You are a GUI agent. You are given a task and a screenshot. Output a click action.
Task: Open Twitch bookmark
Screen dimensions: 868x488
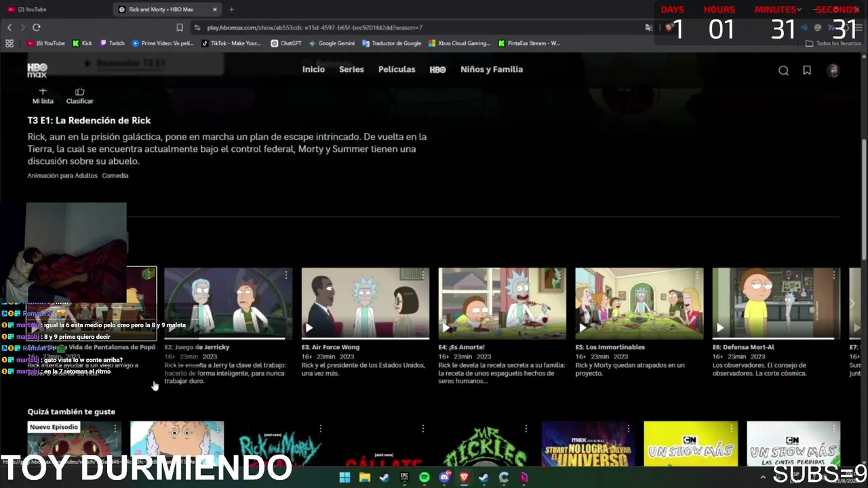point(113,43)
